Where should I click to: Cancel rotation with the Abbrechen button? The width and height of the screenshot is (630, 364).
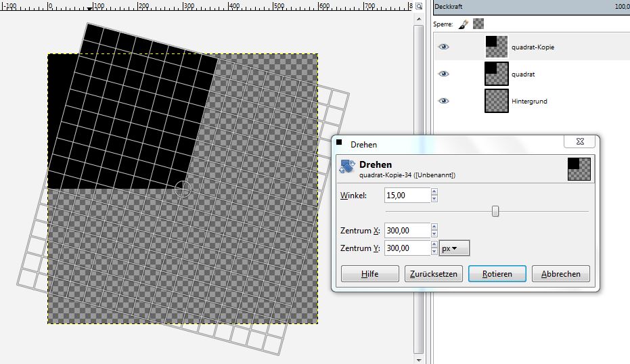tap(560, 274)
